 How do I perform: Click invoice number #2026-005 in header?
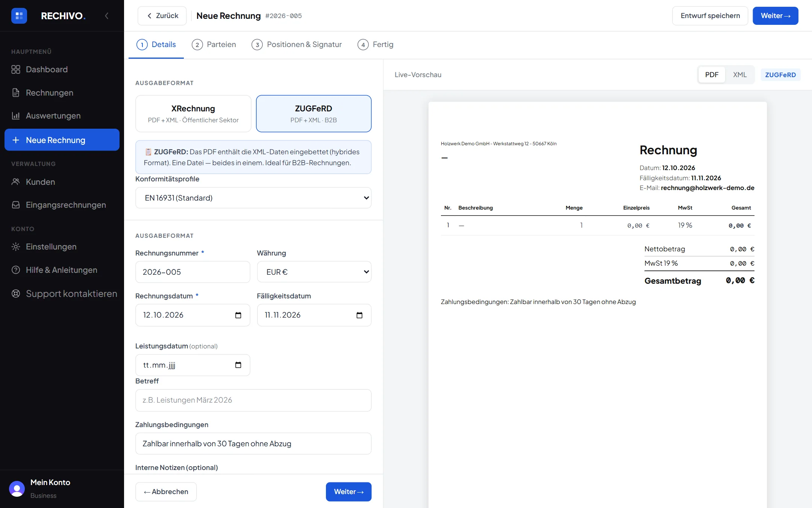(x=283, y=16)
